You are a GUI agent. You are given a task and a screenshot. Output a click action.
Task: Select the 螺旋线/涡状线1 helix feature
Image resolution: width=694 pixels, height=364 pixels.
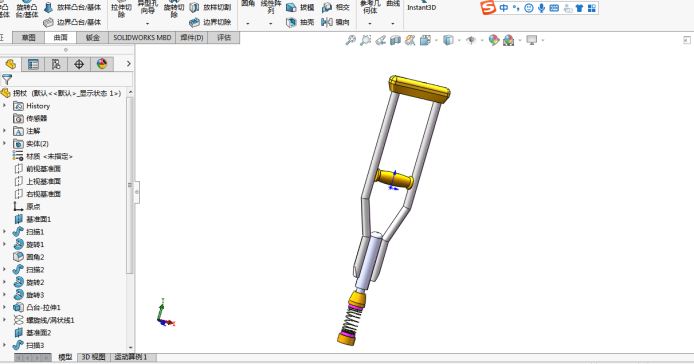pos(44,320)
